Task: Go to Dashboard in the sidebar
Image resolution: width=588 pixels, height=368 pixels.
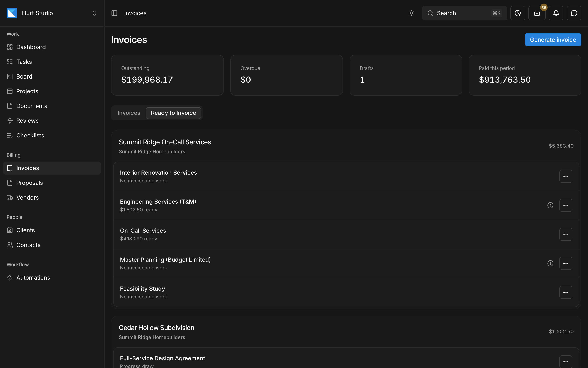Action: (52, 47)
